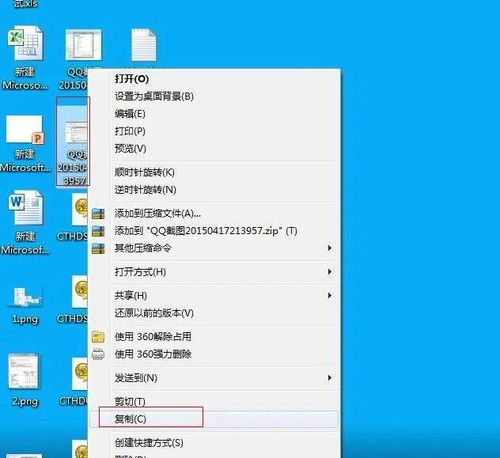Image resolution: width=500 pixels, height=458 pixels.
Task: Select the 1.png desktop file
Action: pos(25,305)
